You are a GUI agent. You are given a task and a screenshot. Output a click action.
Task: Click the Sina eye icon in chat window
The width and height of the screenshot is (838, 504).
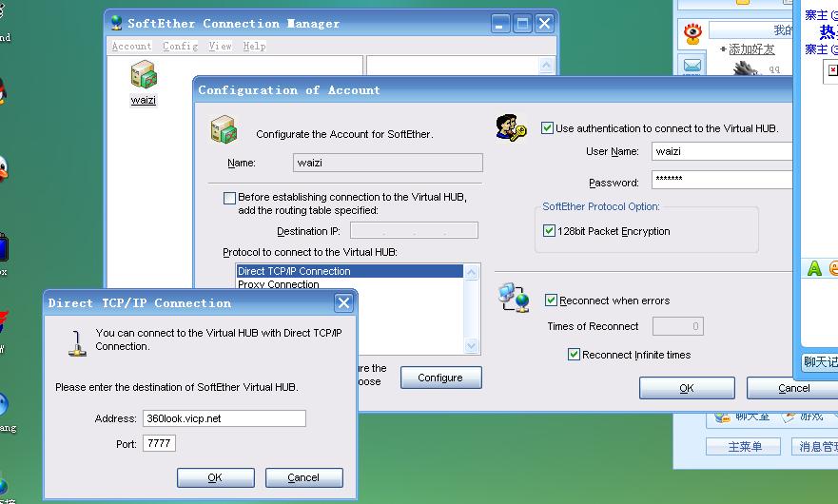692,33
